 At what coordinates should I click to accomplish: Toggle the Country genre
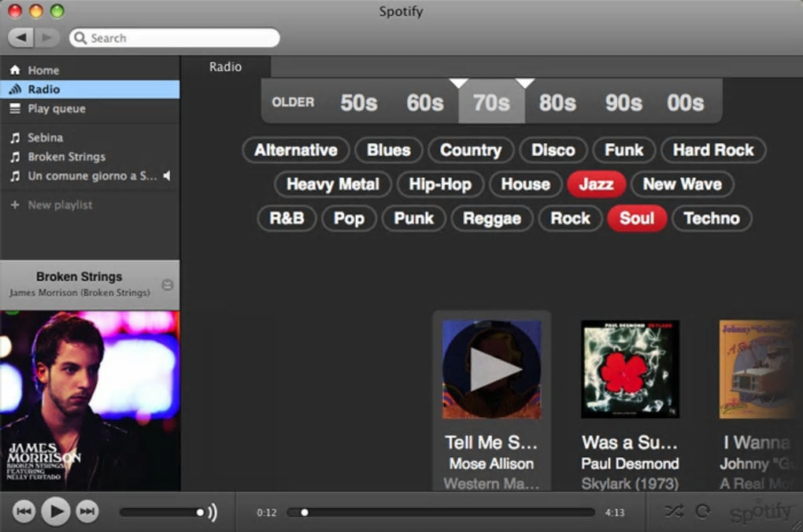(x=471, y=150)
